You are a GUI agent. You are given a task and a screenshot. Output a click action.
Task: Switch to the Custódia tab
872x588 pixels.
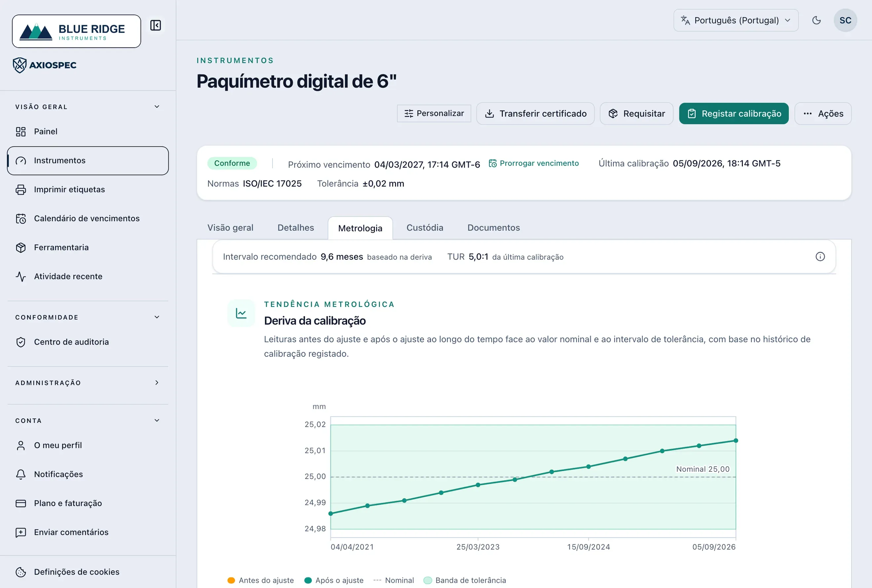click(x=425, y=228)
